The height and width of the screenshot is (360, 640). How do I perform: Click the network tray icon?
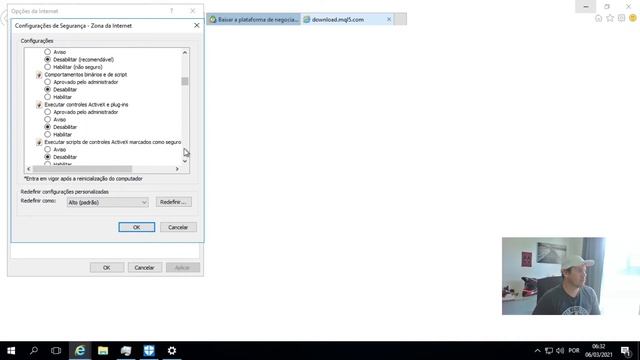click(549, 351)
